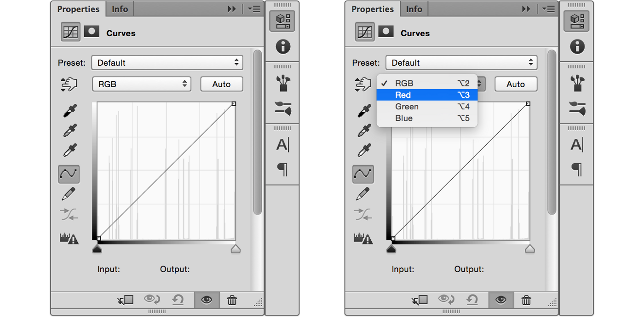644x317 pixels.
Task: Select white point eyedropper in left panel
Action: tap(69, 150)
